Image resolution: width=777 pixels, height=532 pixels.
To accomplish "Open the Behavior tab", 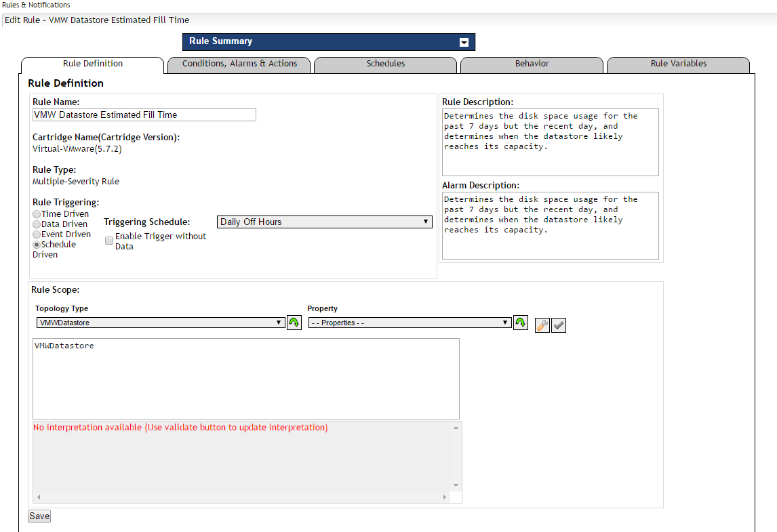I will 532,64.
